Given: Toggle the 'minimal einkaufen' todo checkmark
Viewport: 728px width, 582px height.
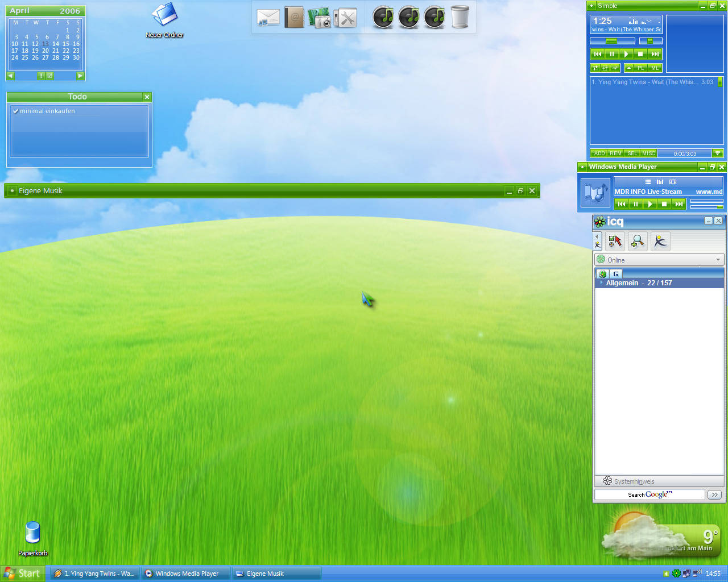Looking at the screenshot, I should [x=16, y=111].
